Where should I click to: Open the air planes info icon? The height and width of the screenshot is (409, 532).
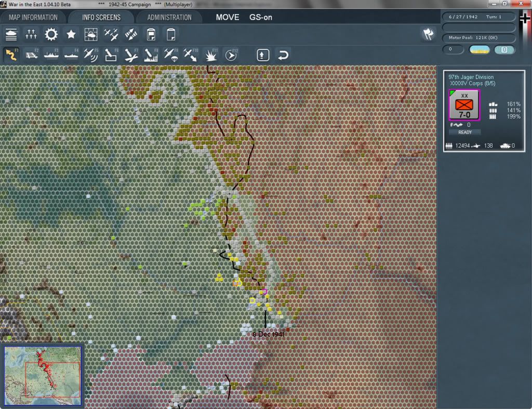111,34
